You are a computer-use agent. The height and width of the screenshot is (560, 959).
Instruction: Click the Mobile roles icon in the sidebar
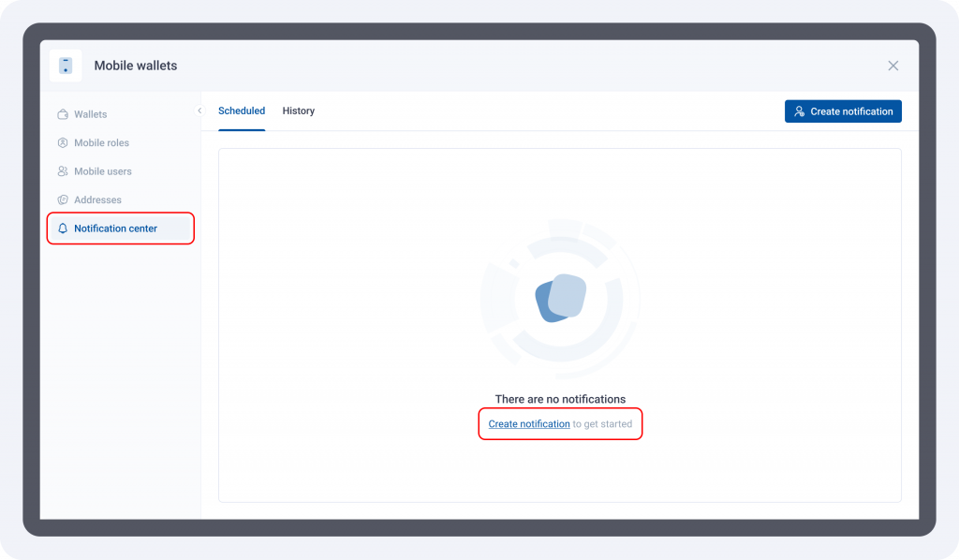tap(63, 143)
